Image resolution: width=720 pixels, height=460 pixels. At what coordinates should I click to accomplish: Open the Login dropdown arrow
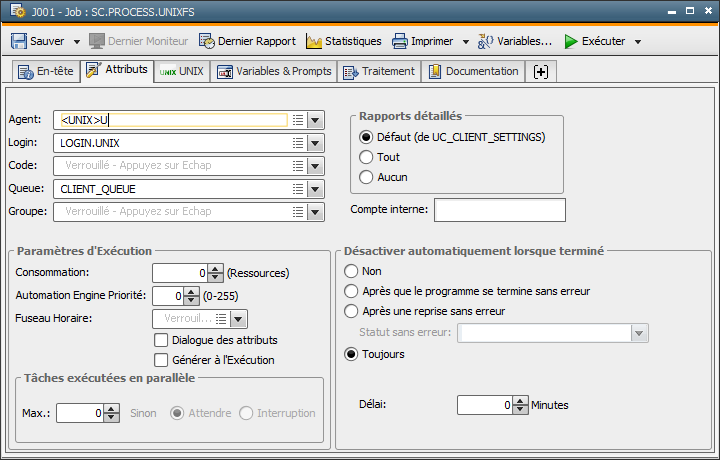[315, 143]
